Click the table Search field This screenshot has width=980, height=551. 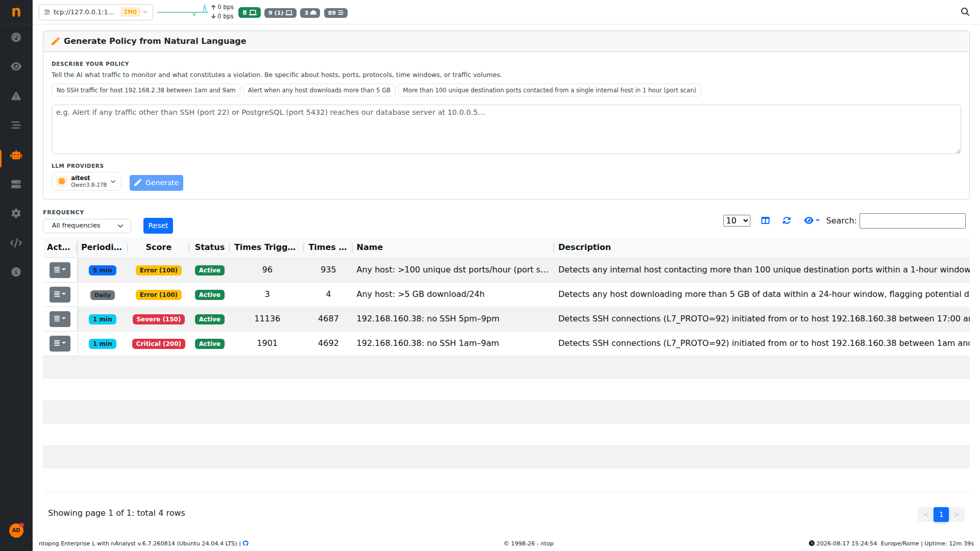(x=912, y=221)
